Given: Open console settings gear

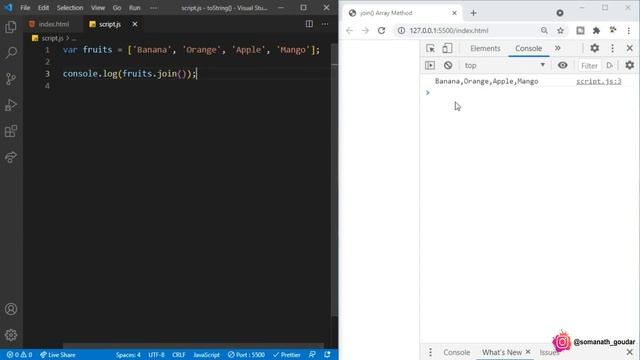Looking at the screenshot, I should 629,65.
